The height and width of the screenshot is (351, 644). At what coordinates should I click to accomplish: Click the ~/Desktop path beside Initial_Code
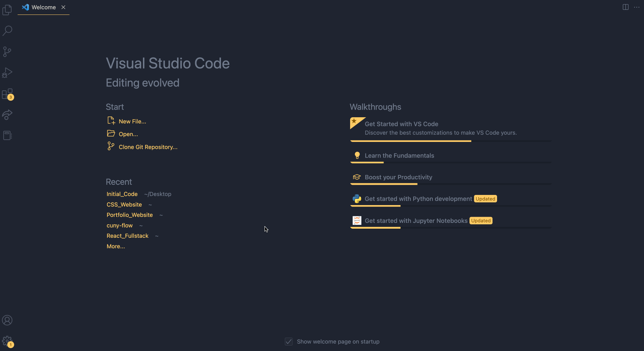[x=158, y=194]
